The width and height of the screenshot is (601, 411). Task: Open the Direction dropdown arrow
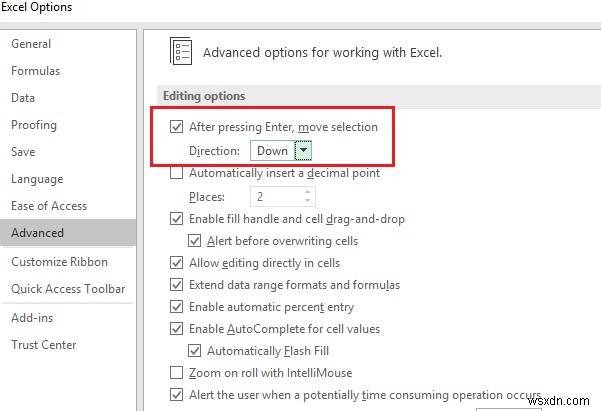coord(303,151)
